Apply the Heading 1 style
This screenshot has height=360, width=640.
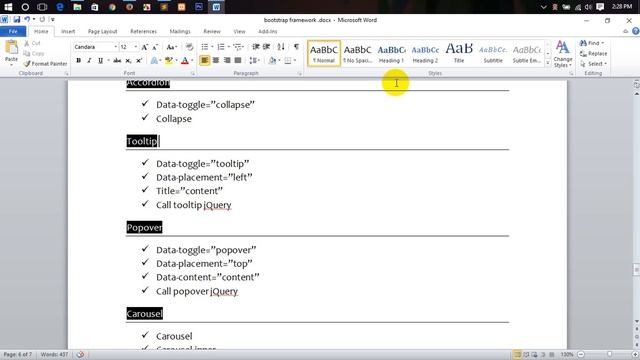391,53
